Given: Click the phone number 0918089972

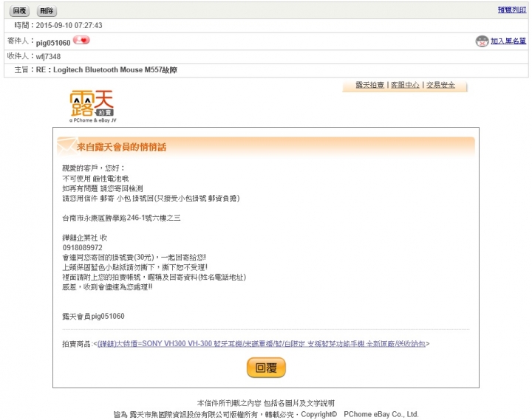Looking at the screenshot, I should point(83,247).
